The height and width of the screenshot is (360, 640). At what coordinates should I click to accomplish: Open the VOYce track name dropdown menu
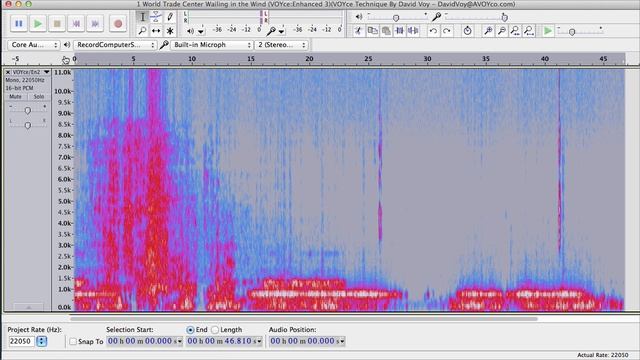pos(47,72)
